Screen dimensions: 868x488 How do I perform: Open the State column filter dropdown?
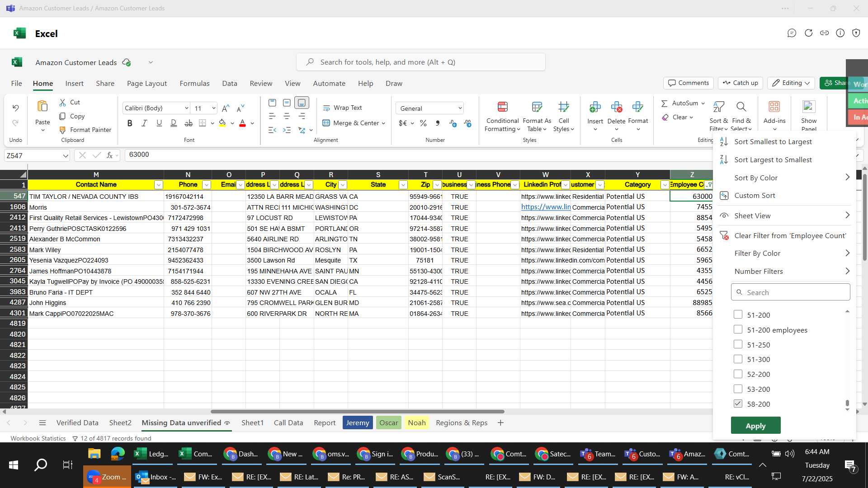point(403,185)
